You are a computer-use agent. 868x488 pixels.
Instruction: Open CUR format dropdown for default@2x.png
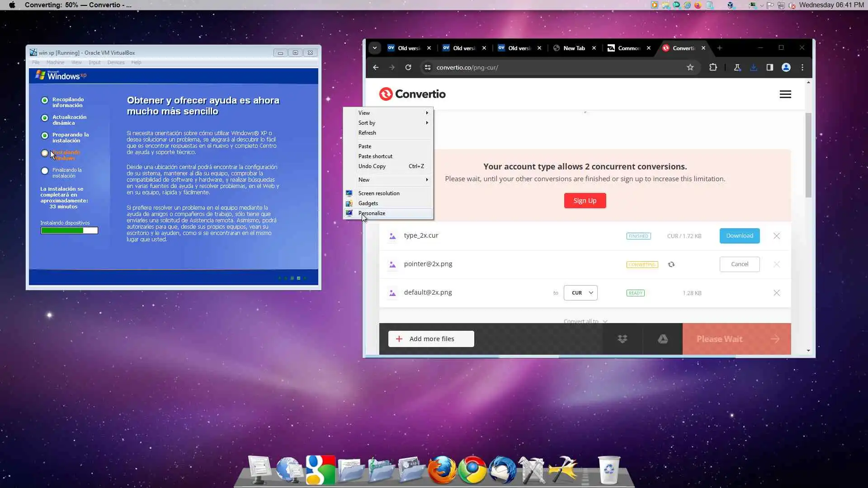tap(581, 293)
